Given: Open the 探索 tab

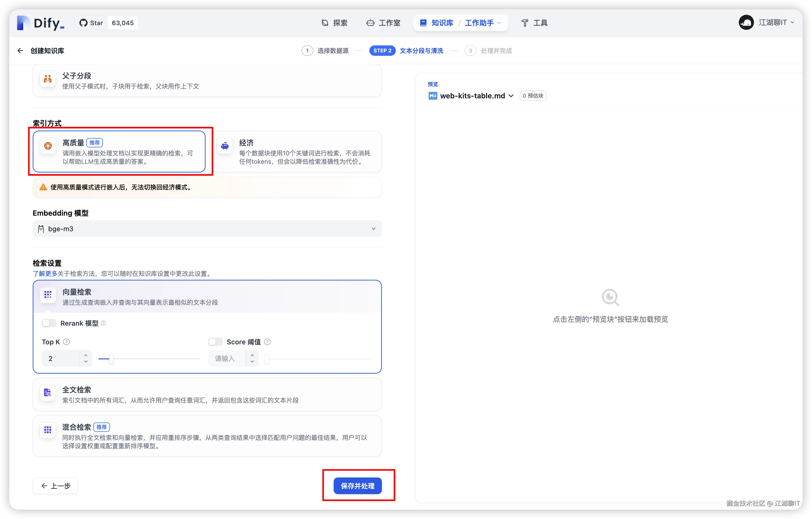Looking at the screenshot, I should (x=334, y=23).
